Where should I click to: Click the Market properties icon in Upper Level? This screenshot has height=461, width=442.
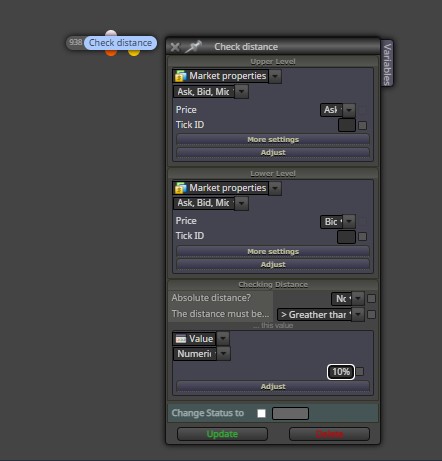pos(180,76)
